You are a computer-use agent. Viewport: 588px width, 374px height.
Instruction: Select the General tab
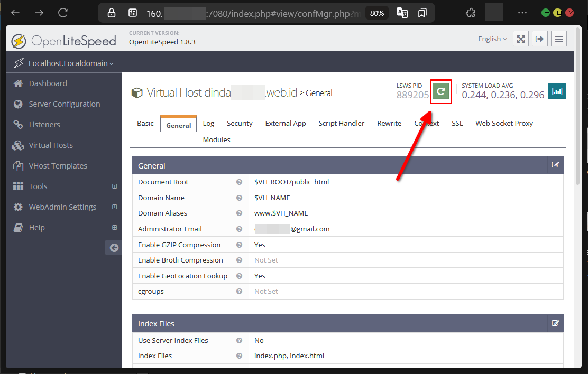(x=179, y=125)
